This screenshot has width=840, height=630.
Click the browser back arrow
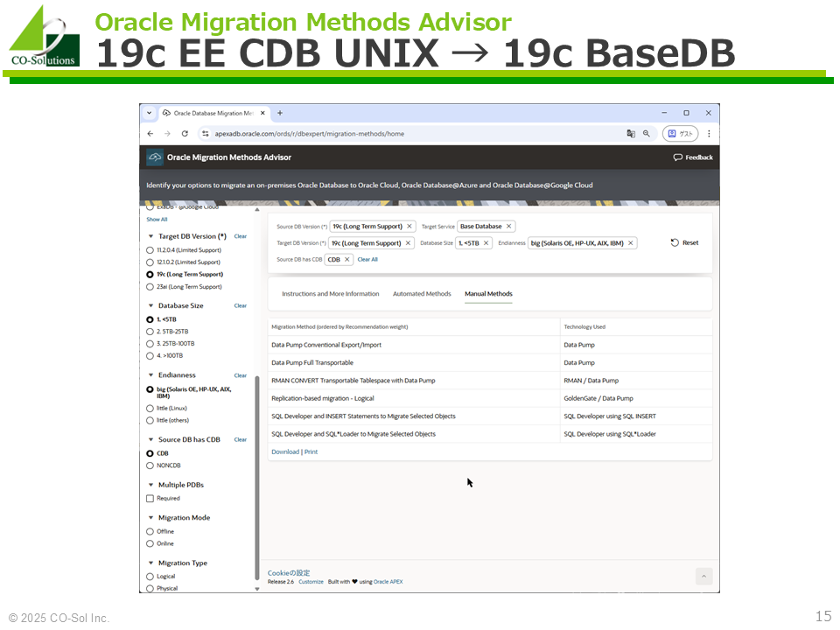150,134
